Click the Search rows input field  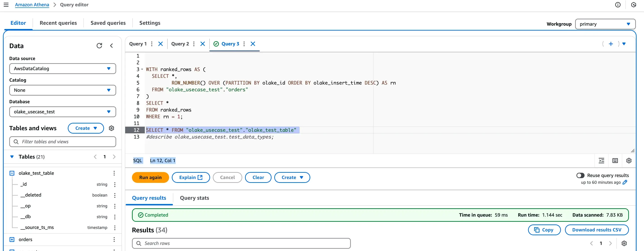click(241, 243)
